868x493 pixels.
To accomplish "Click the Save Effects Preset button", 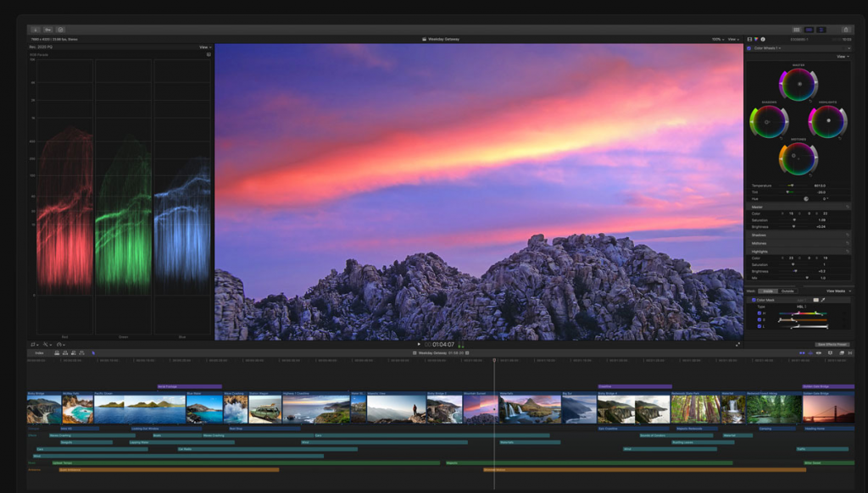I will tap(832, 344).
